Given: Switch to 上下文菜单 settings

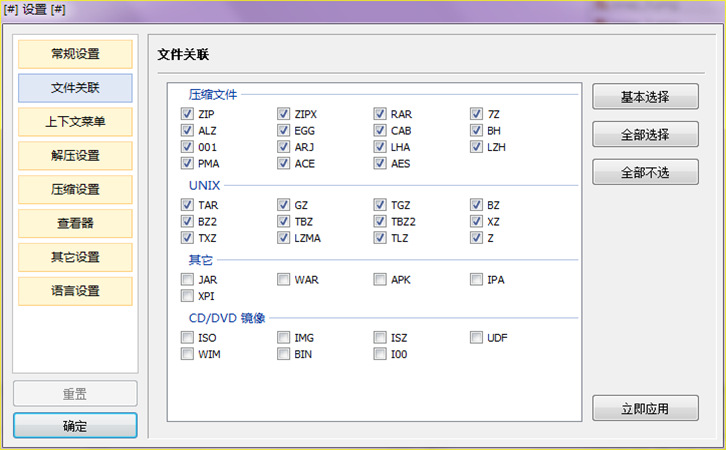Looking at the screenshot, I should (75, 122).
